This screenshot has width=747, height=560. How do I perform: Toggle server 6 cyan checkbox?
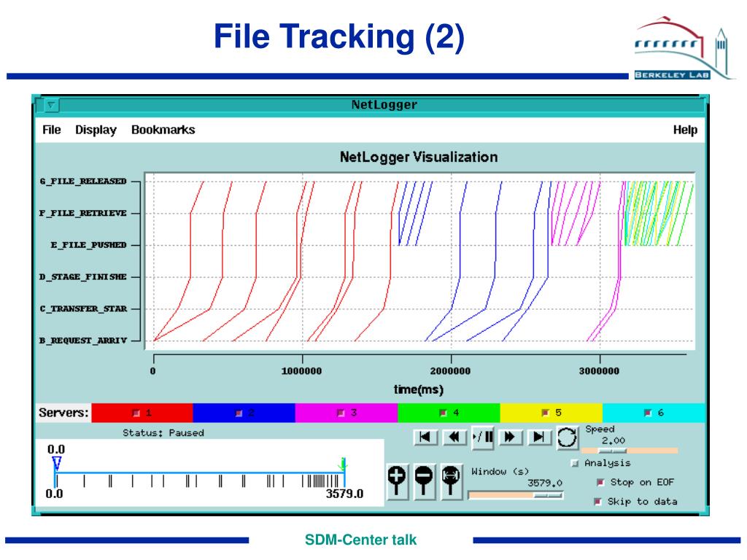[648, 413]
